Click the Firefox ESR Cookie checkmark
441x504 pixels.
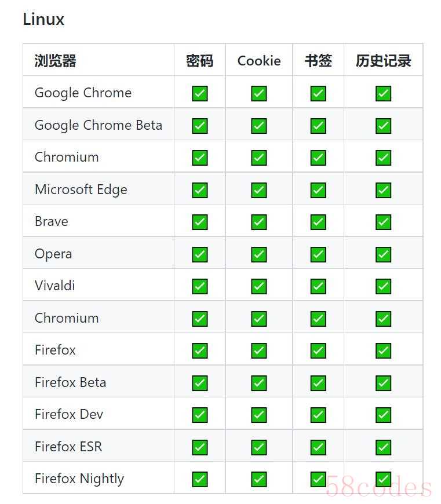pos(259,447)
